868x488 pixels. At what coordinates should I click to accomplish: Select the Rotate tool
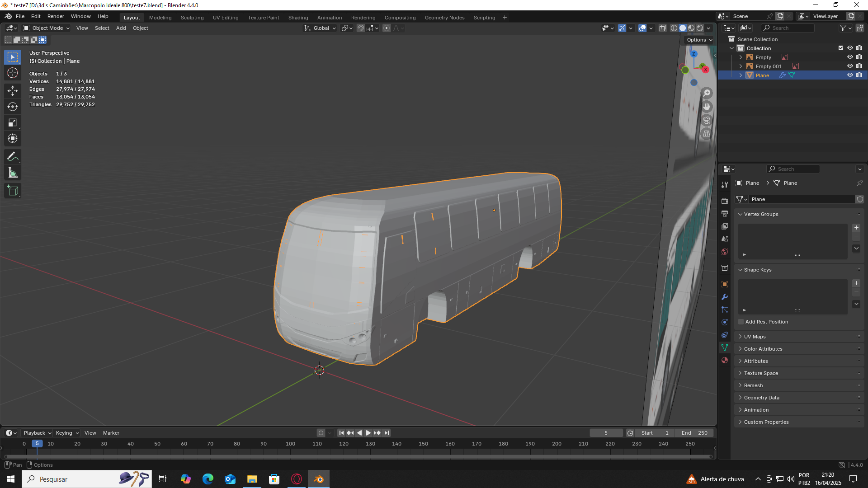13,107
